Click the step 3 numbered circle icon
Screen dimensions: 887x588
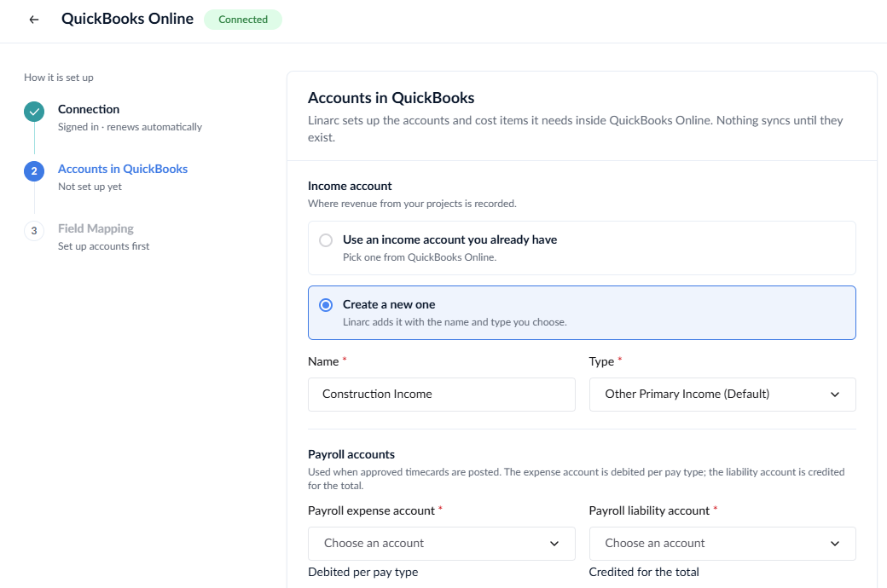pyautogui.click(x=34, y=231)
